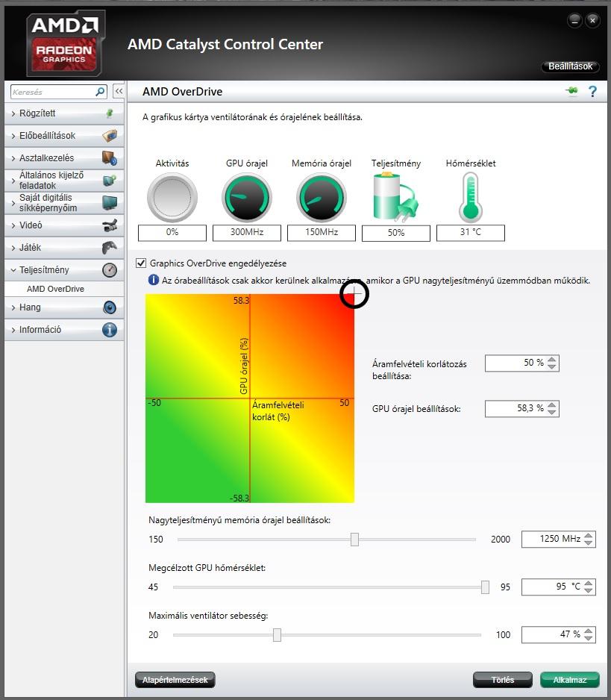This screenshot has width=611, height=700.
Task: Increase 1250 MHz memory clock up arrow
Action: [x=589, y=535]
